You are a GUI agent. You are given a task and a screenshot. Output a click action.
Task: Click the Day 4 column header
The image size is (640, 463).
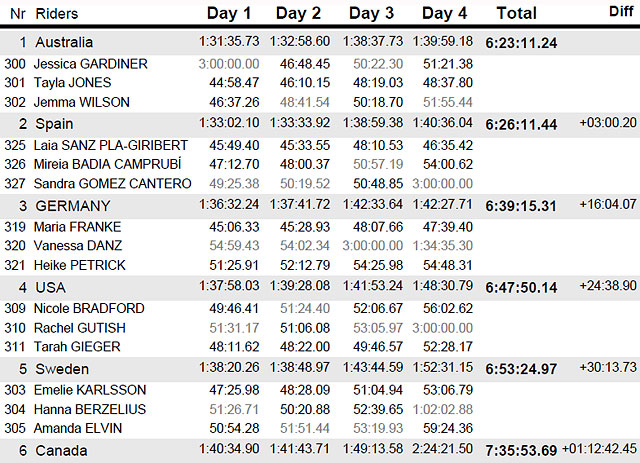coord(444,13)
